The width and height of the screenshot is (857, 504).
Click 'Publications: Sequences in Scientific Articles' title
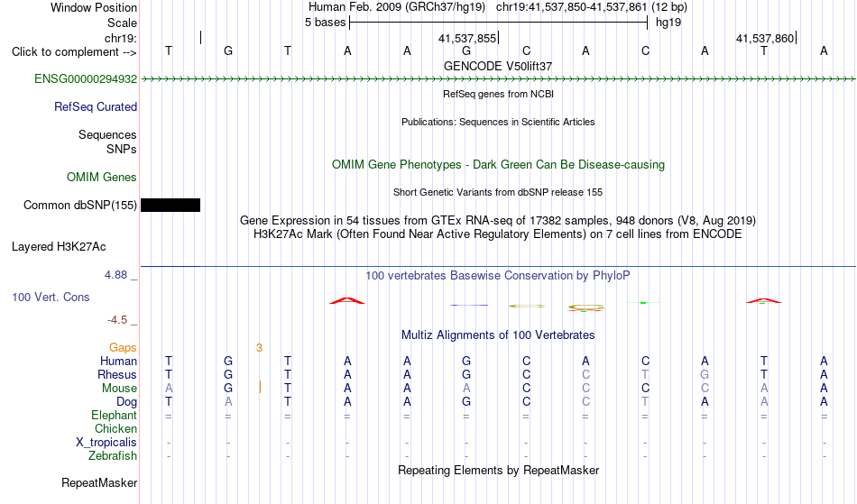tap(498, 122)
